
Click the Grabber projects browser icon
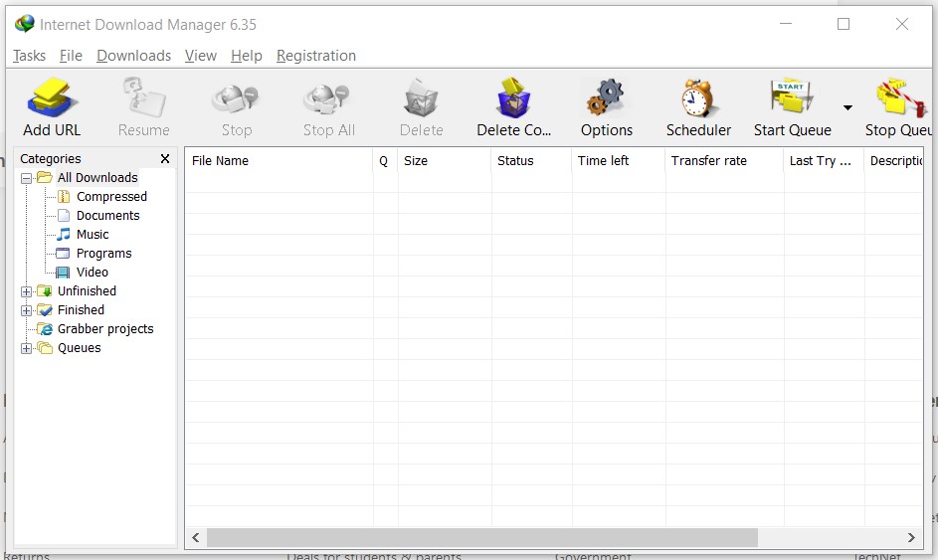tap(45, 329)
